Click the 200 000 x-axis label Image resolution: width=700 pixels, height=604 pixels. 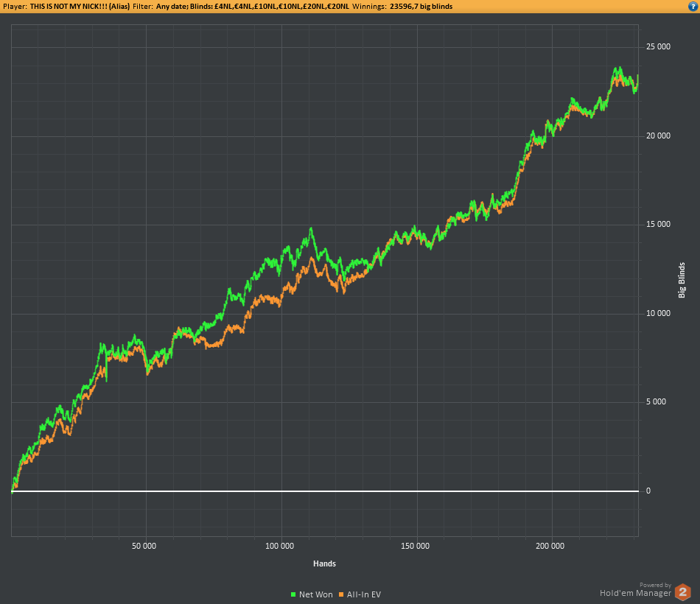(550, 546)
